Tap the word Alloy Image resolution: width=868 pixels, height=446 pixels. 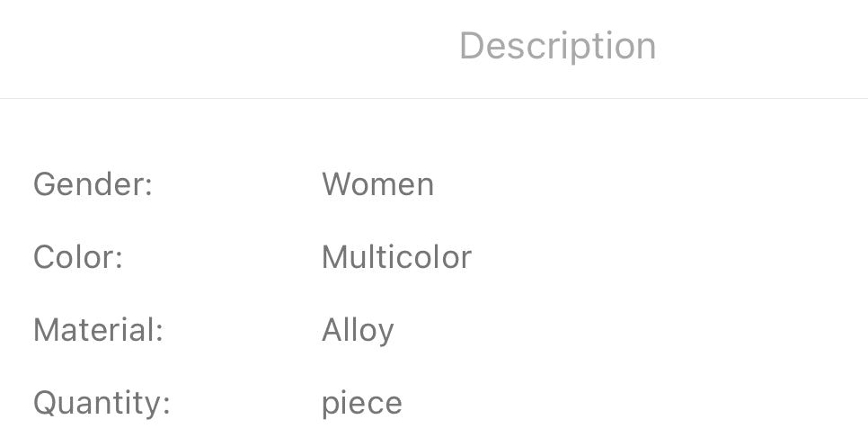358,331
